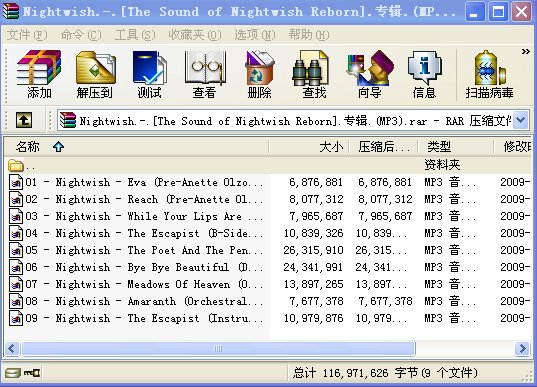Click size value 26,315,910
This screenshot has height=387, width=537.
tap(313, 250)
